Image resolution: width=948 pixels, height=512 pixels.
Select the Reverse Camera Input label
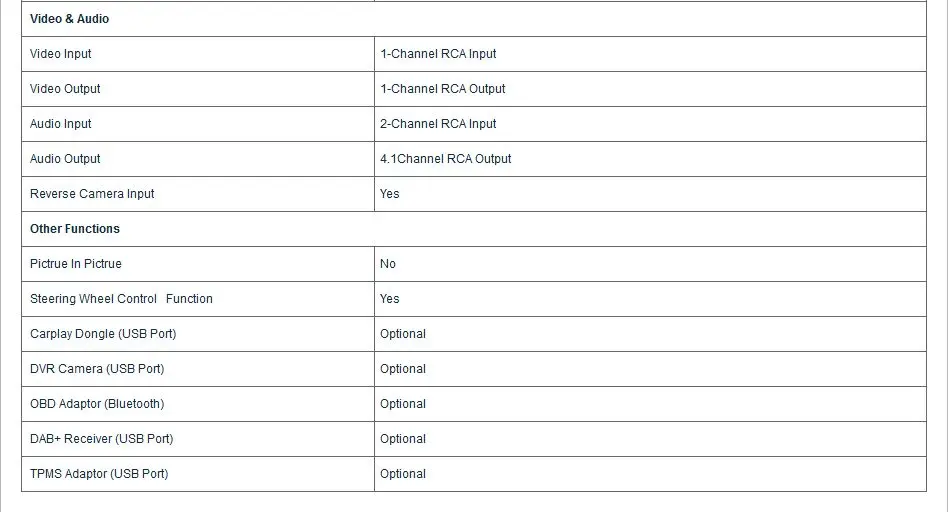click(92, 194)
